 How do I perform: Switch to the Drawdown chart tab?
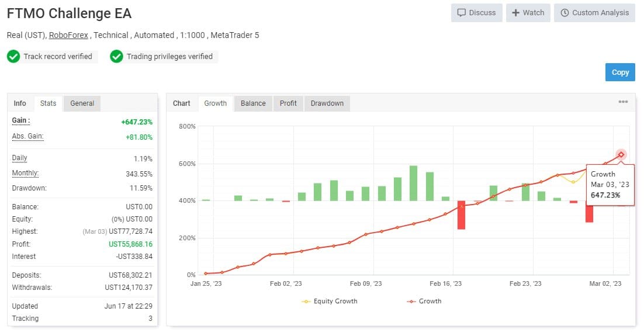327,103
